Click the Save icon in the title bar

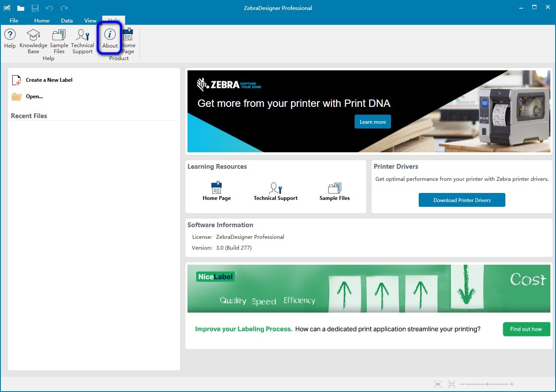coord(35,7)
